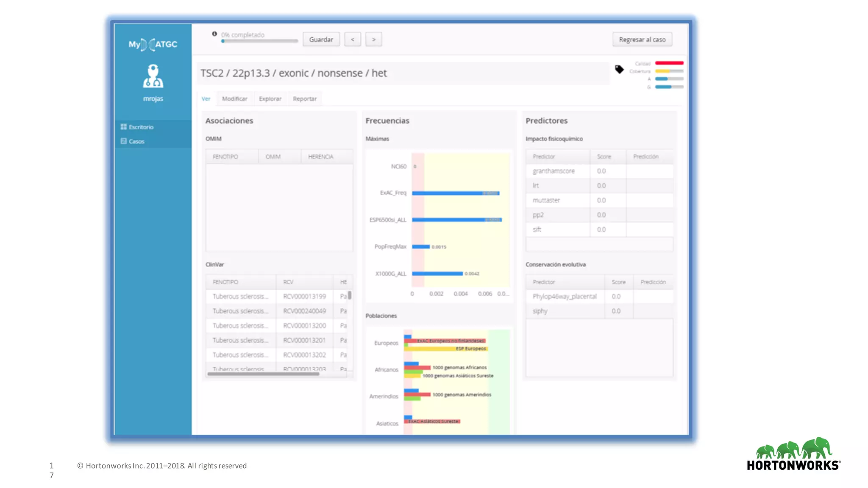This screenshot has width=868, height=488.
Task: Switch to the Explorar tab
Action: tap(270, 99)
